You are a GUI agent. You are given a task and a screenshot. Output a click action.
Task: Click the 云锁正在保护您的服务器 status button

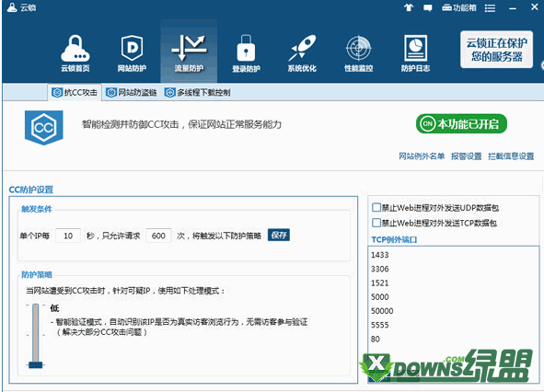pos(496,50)
